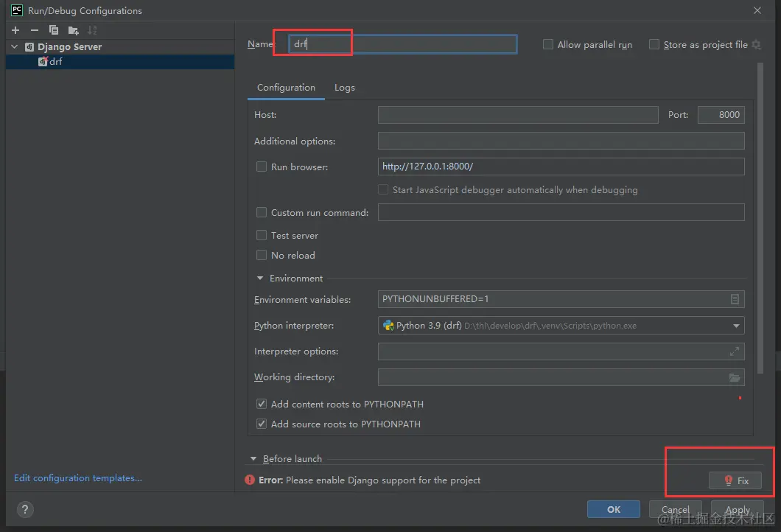
Task: Click the Run browser URL field
Action: (561, 167)
